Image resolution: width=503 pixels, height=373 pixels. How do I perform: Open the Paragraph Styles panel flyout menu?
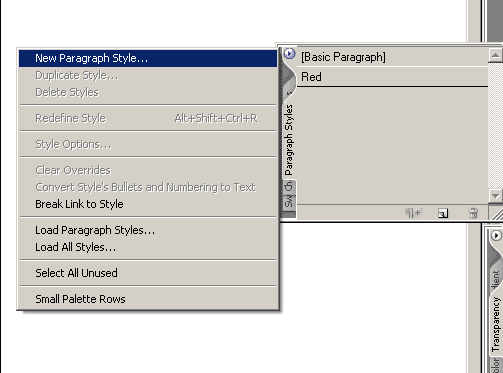coord(289,53)
